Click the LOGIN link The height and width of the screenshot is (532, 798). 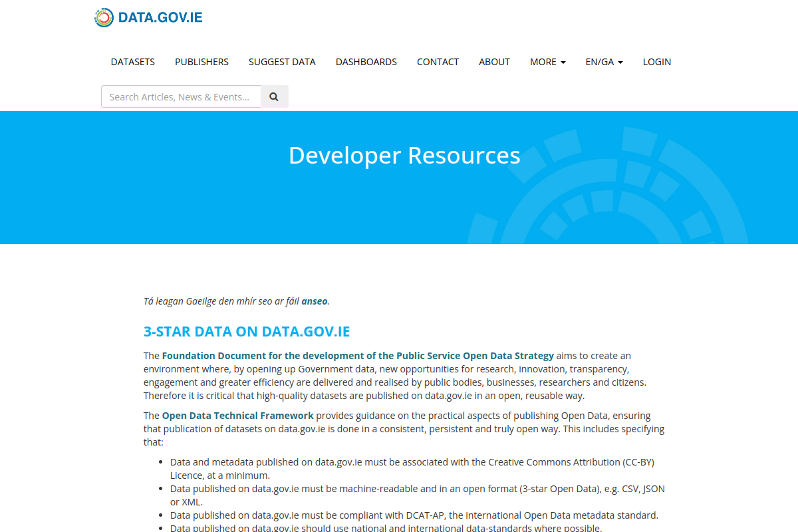[x=657, y=62]
